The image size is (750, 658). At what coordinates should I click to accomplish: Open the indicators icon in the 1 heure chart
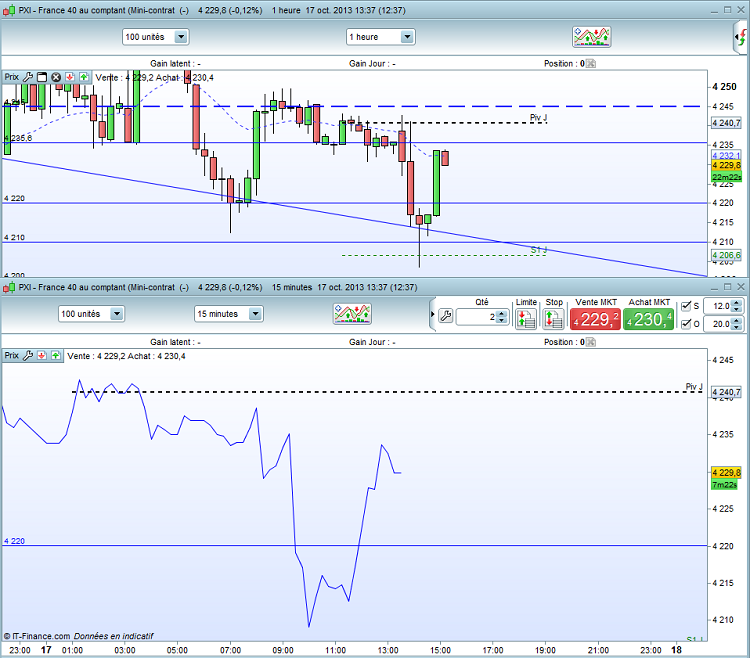pos(592,37)
